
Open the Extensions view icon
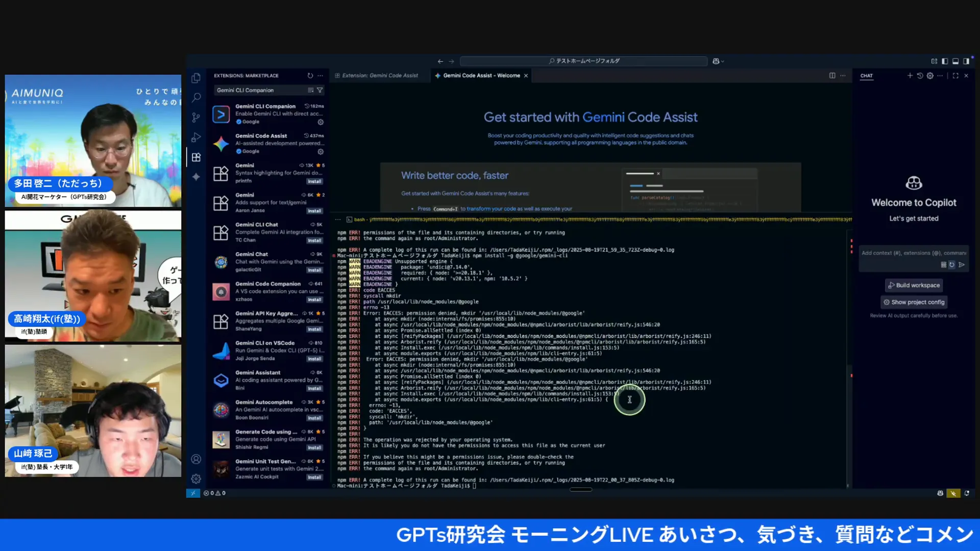point(196,157)
